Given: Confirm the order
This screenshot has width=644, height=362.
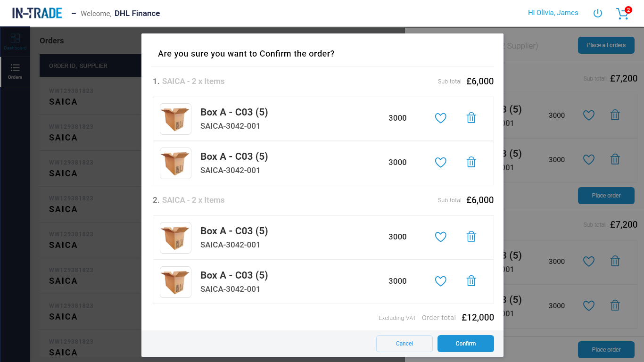Looking at the screenshot, I should [x=466, y=344].
